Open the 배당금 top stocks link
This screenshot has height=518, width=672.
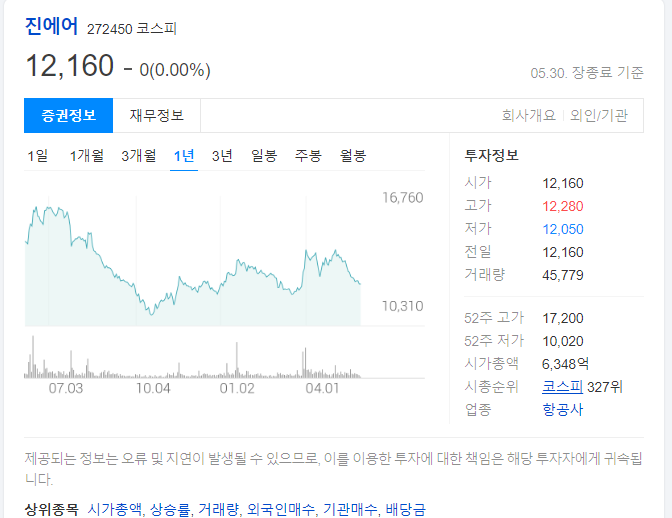click(405, 509)
